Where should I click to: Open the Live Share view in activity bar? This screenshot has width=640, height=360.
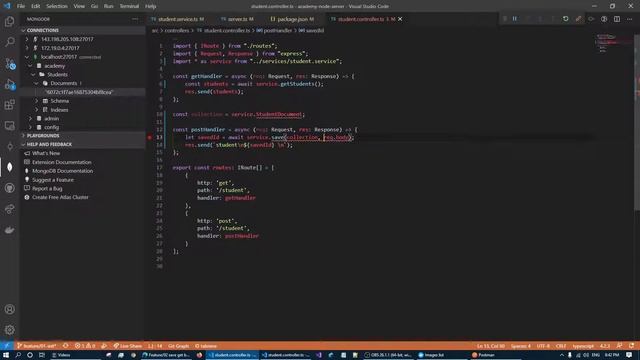click(x=9, y=209)
